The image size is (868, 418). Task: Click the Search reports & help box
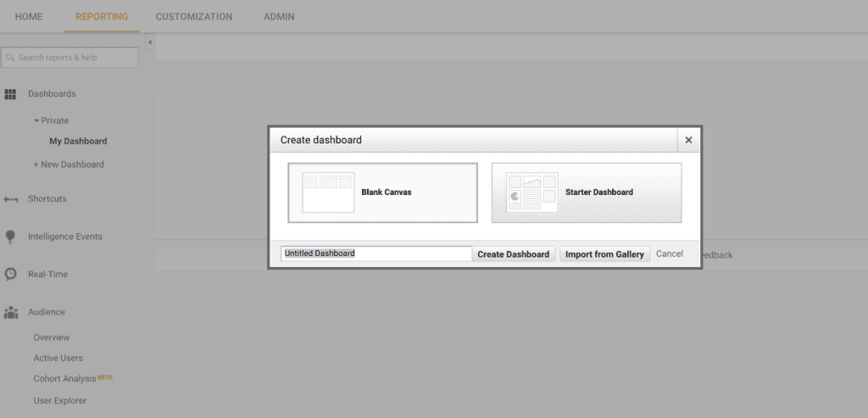coord(70,58)
